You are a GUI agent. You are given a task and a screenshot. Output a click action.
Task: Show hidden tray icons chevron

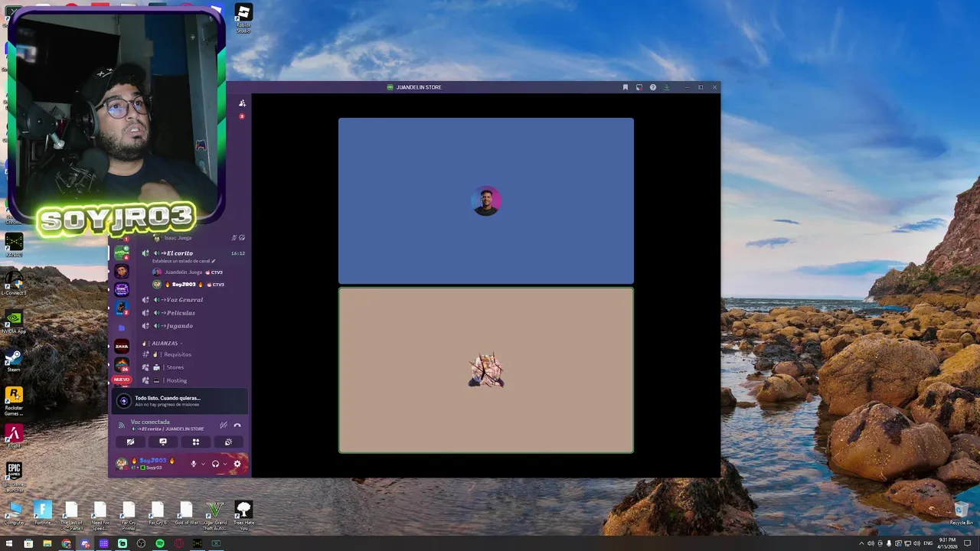click(862, 543)
